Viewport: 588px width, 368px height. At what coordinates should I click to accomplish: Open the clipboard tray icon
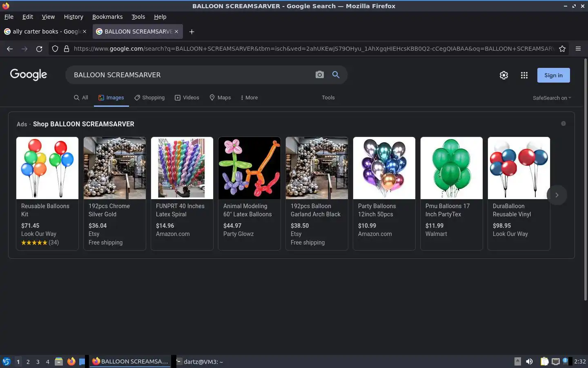544,361
